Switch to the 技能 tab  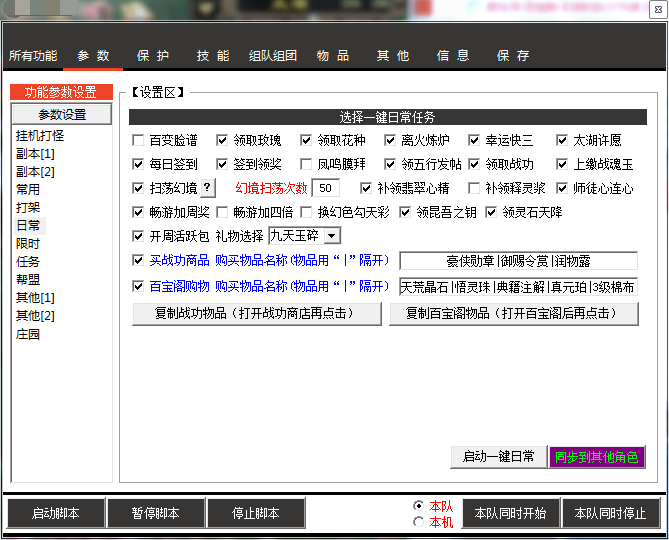pyautogui.click(x=212, y=56)
